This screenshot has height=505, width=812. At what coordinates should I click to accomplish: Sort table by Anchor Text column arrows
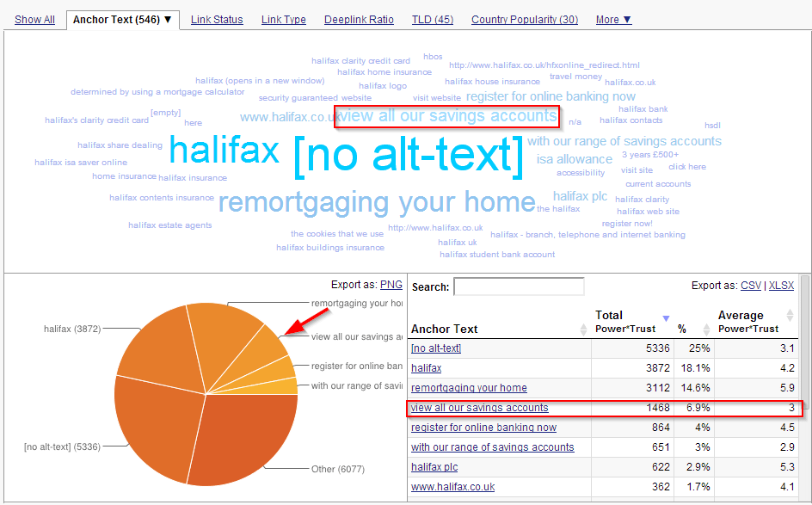click(583, 329)
